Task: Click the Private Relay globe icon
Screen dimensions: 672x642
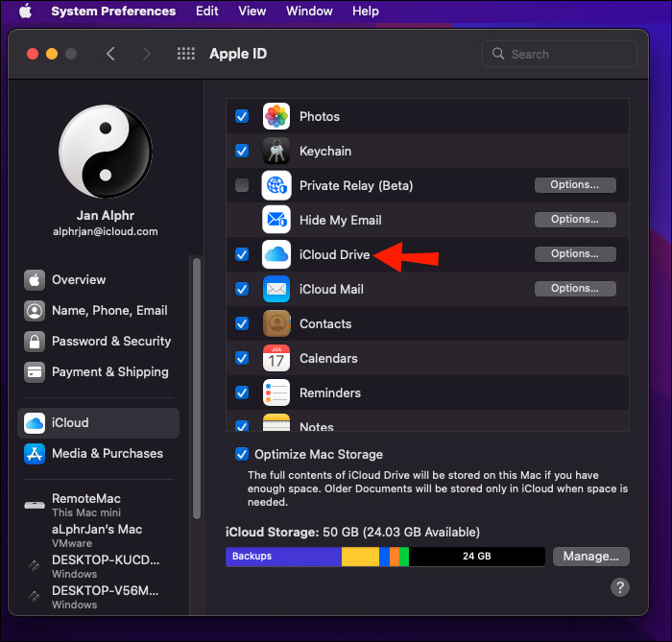Action: click(276, 185)
